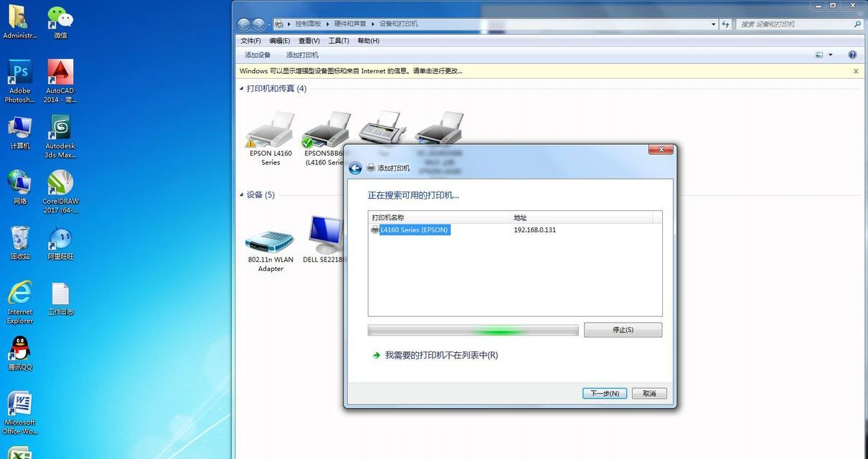The height and width of the screenshot is (459, 868).
Task: Select the default EPSON5BB6 printer with green check
Action: click(324, 139)
